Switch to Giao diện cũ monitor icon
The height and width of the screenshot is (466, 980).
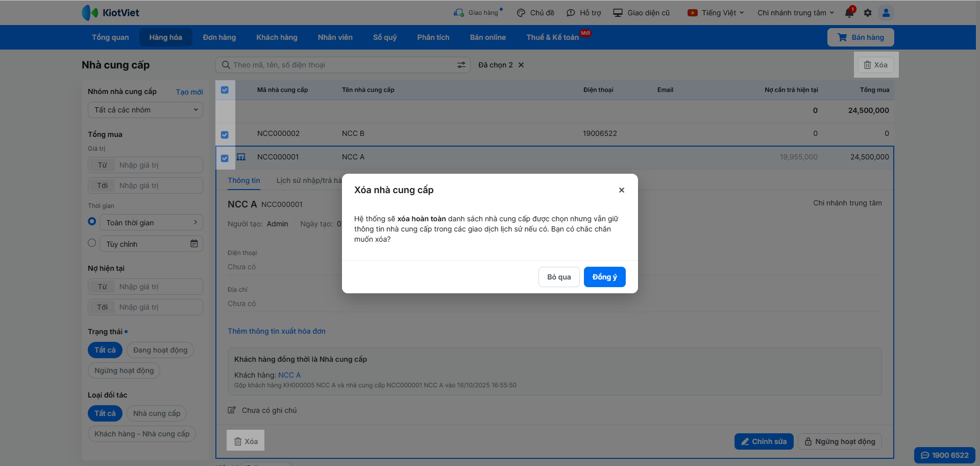click(618, 13)
